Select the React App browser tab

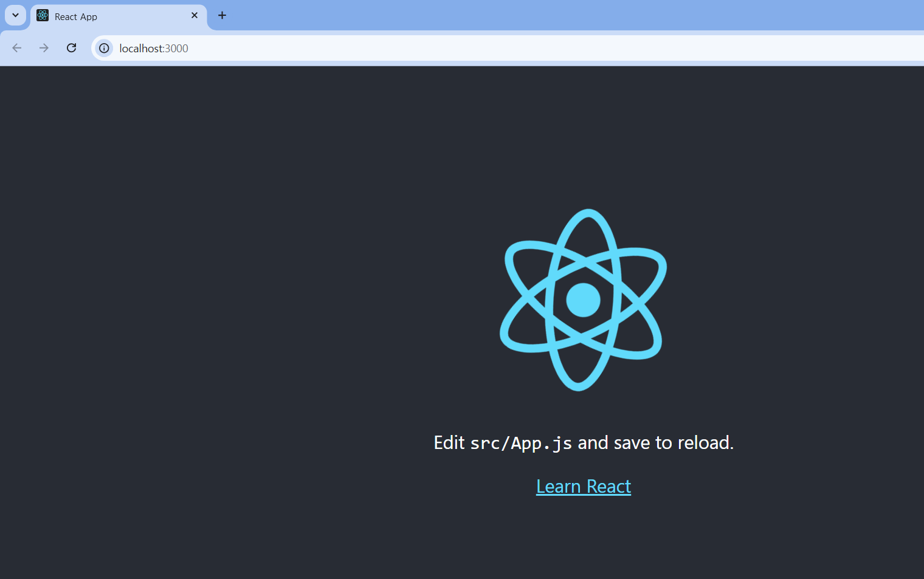pos(119,16)
